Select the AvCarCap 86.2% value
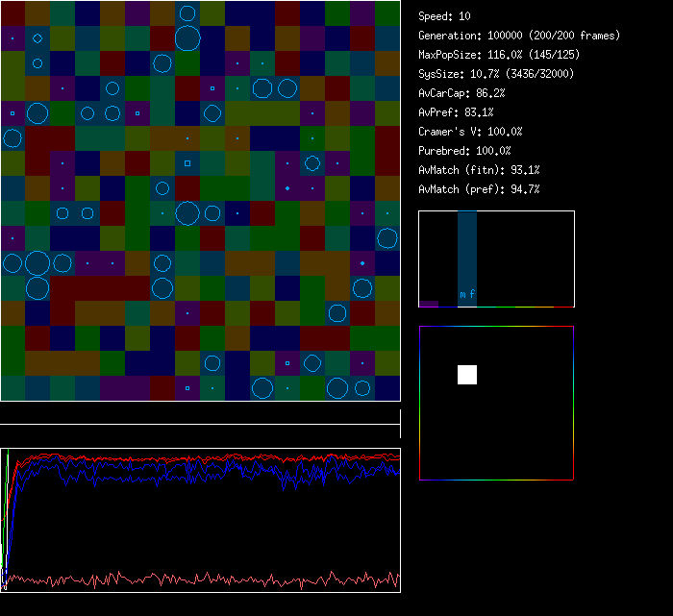This screenshot has height=616, width=673. tap(462, 93)
